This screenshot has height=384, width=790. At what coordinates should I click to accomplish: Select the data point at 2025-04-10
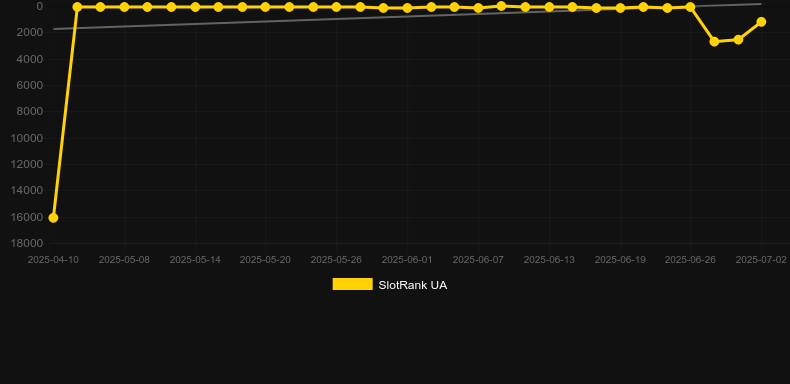pos(53,218)
